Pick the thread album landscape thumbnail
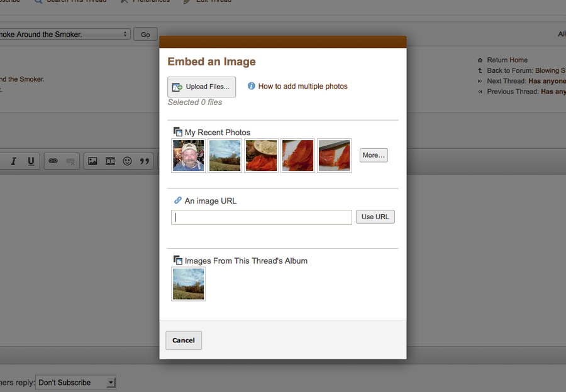566x392 pixels. click(x=189, y=284)
